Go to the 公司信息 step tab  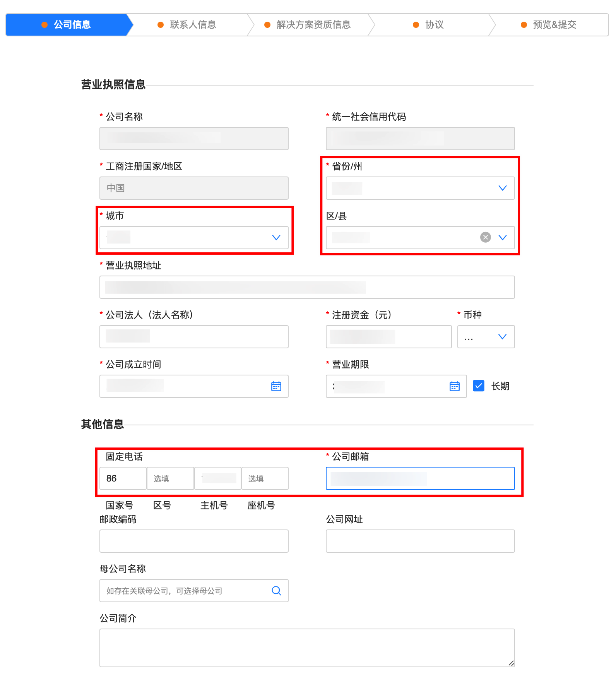[67, 25]
